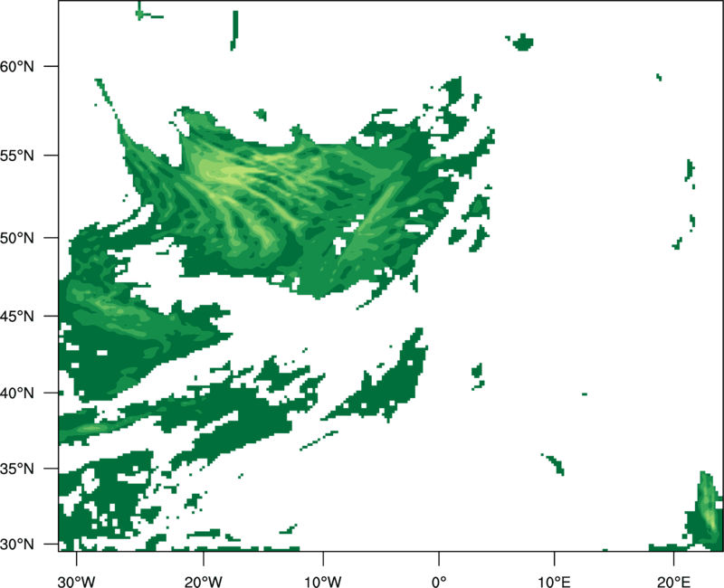
Task: Click the 45°N latitude label
Action: click(x=16, y=316)
